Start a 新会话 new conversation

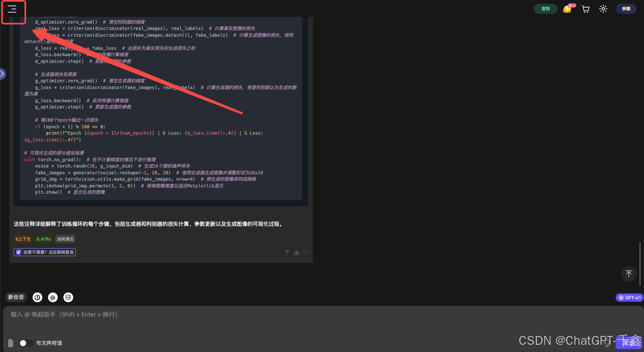coord(16,298)
